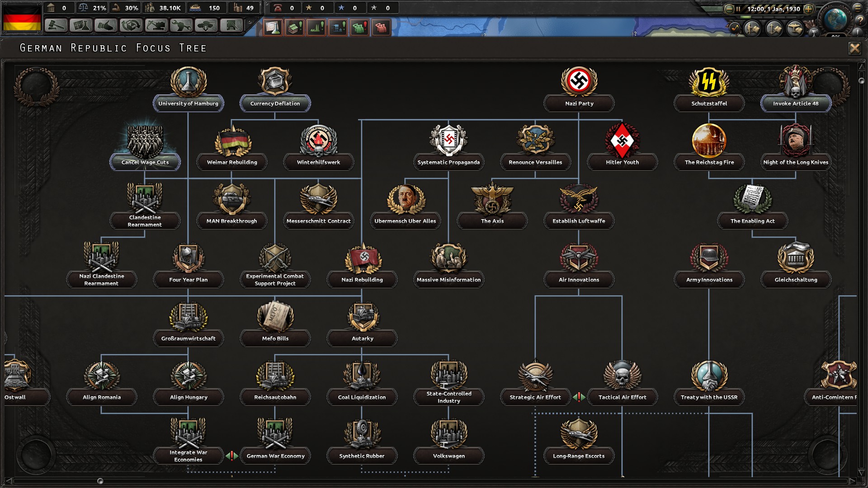The image size is (868, 488).
Task: Click the manpower 38.10K indicator
Action: (164, 8)
